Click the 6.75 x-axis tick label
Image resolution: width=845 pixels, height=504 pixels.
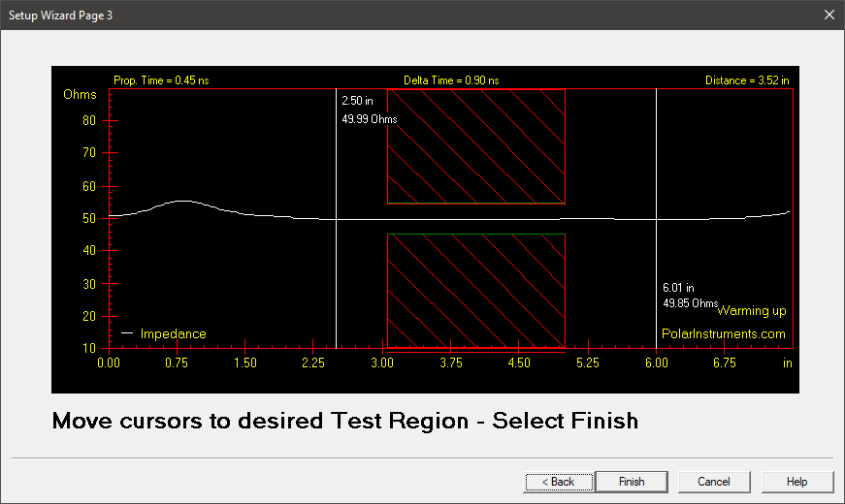(725, 362)
